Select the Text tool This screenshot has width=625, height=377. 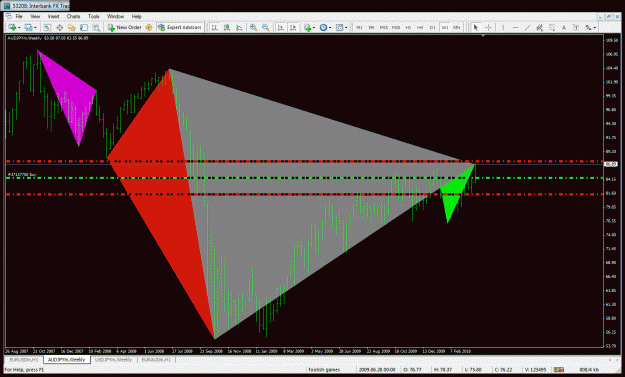(564, 27)
